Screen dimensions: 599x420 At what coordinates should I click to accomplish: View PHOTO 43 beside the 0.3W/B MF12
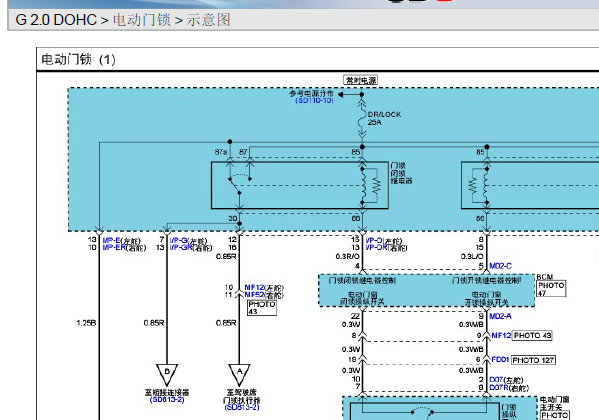(x=532, y=336)
